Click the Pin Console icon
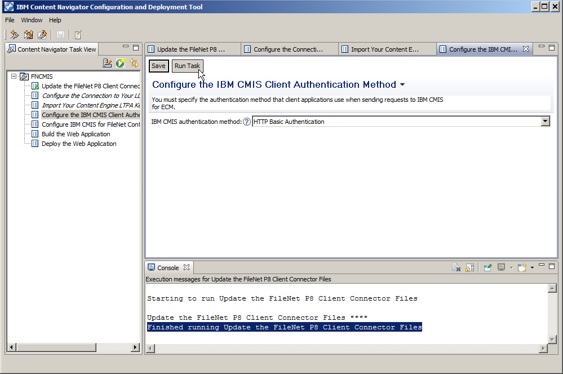 [487, 268]
